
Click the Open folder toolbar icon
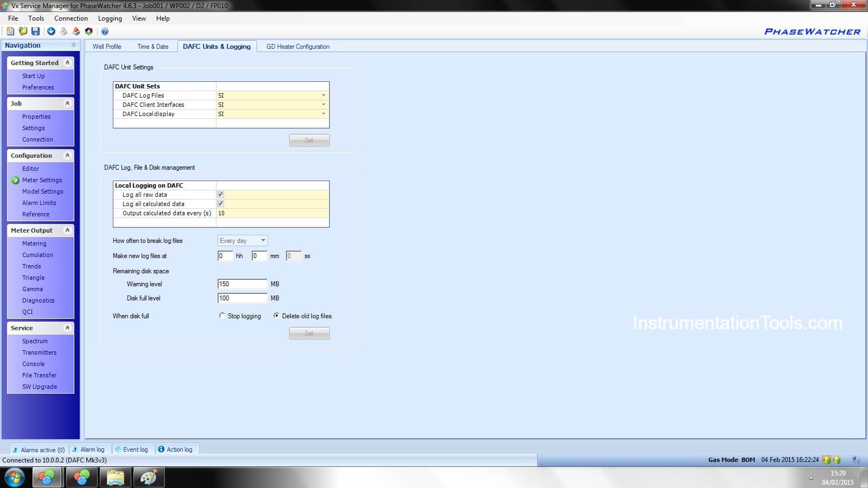(23, 31)
